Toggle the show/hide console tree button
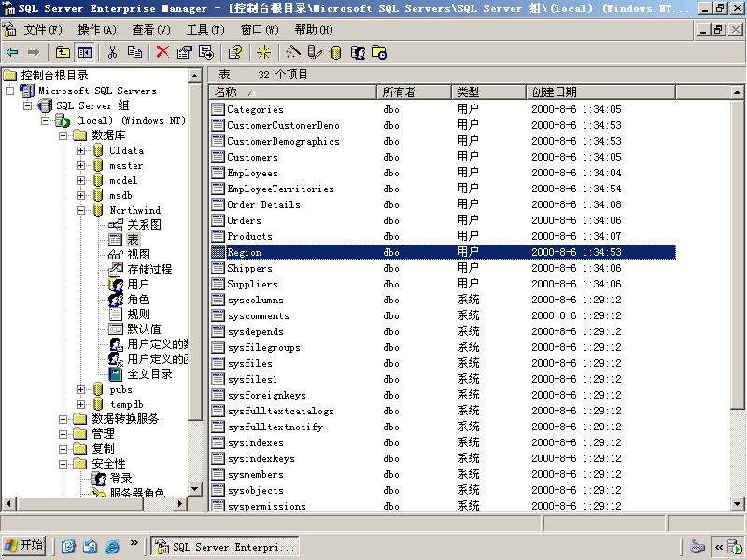This screenshot has height=560, width=747. click(85, 52)
